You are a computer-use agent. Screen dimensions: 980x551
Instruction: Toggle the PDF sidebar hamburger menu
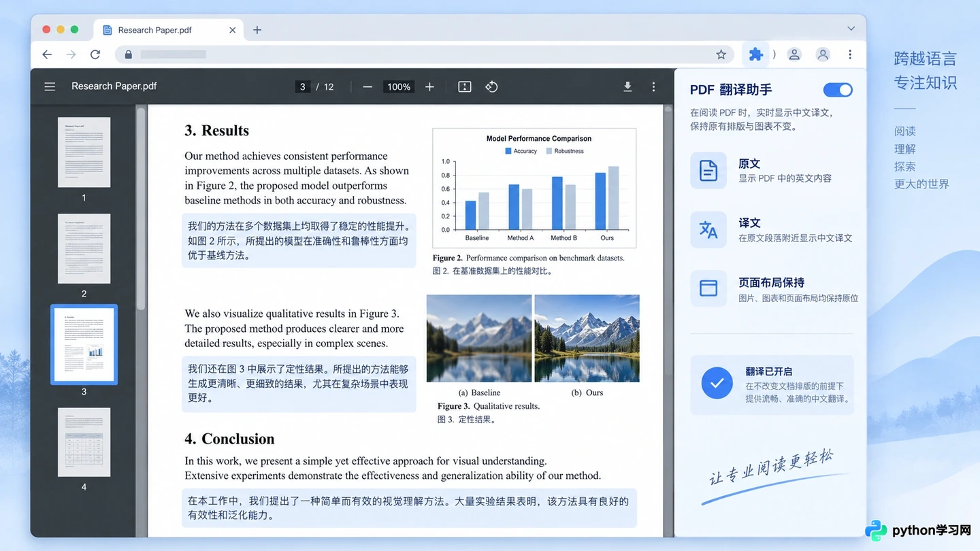(x=50, y=86)
